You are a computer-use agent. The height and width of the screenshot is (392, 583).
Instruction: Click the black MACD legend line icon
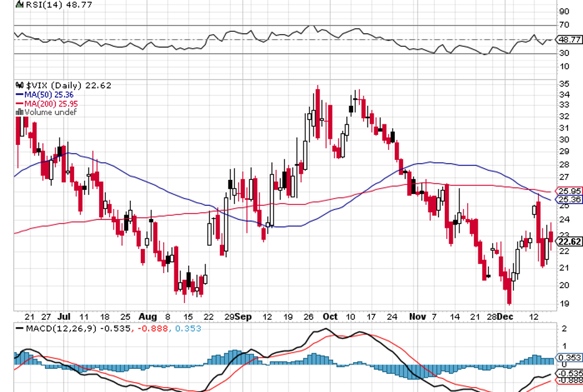[x=20, y=328]
